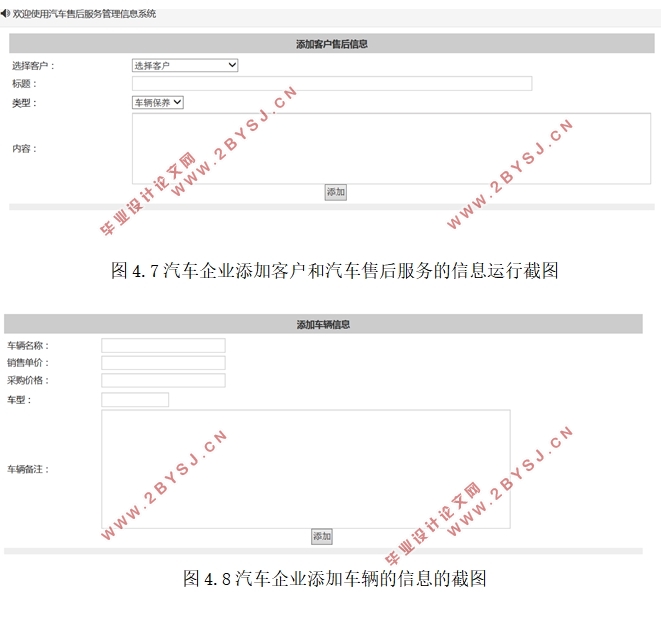
Task: Click the 图4.8 figure caption
Action: click(x=334, y=578)
